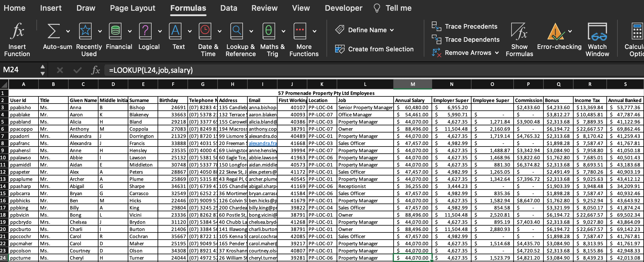The width and height of the screenshot is (644, 262).
Task: Open Date & Time functions icon
Action: pyautogui.click(x=205, y=31)
